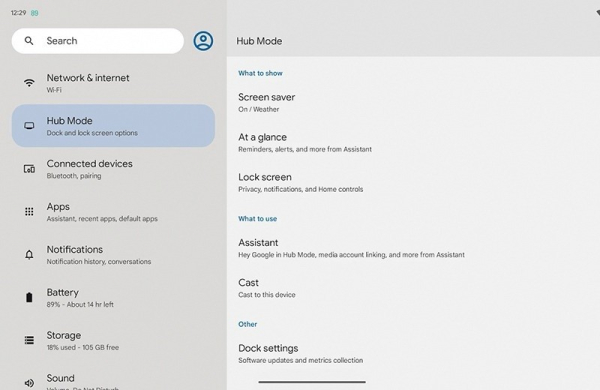The width and height of the screenshot is (600, 390).
Task: Open Cast to this device
Action: click(x=413, y=288)
